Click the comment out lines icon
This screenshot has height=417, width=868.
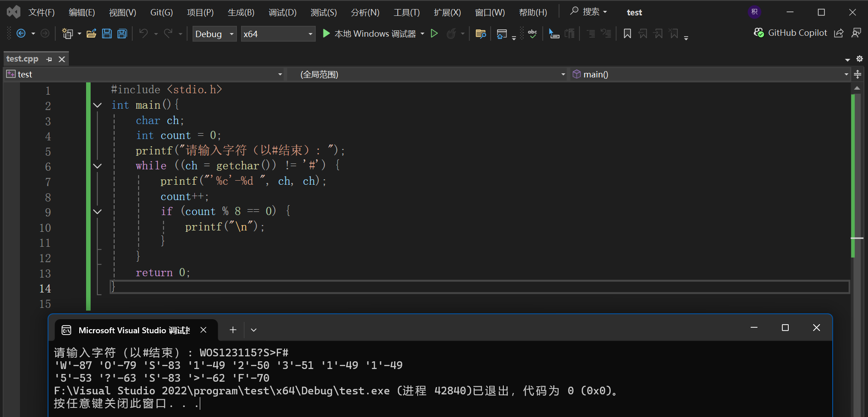pos(591,34)
